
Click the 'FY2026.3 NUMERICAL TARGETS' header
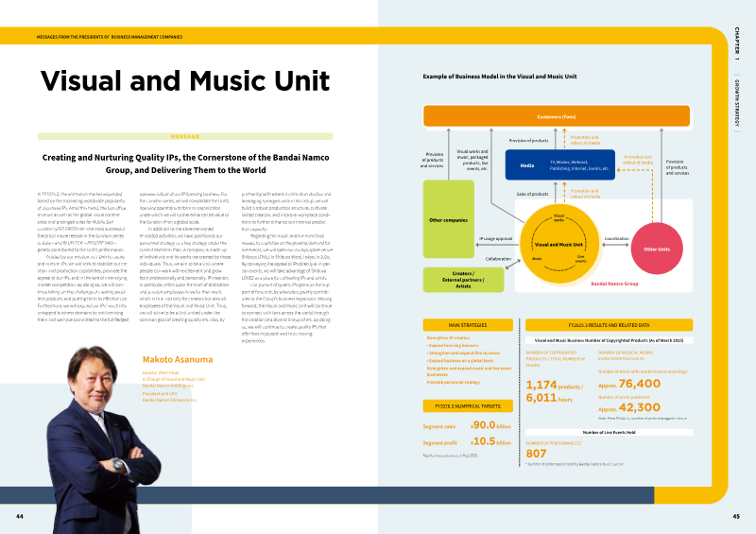pos(468,406)
